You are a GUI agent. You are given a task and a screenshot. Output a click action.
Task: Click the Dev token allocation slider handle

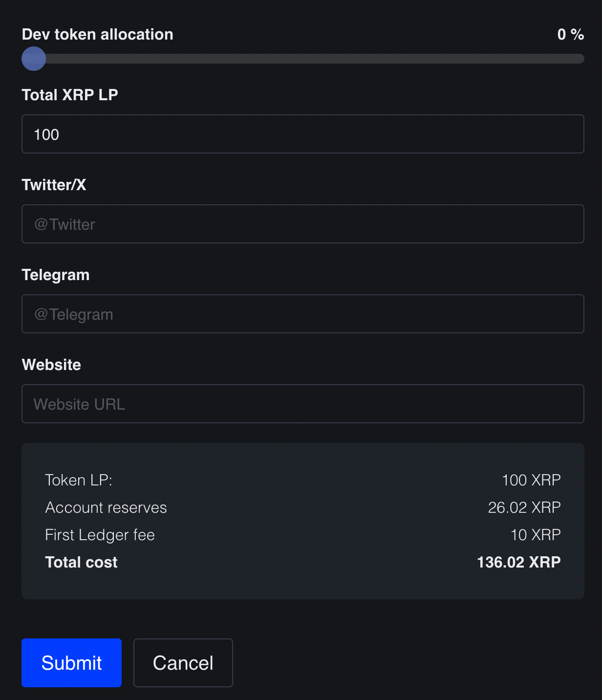point(34,59)
